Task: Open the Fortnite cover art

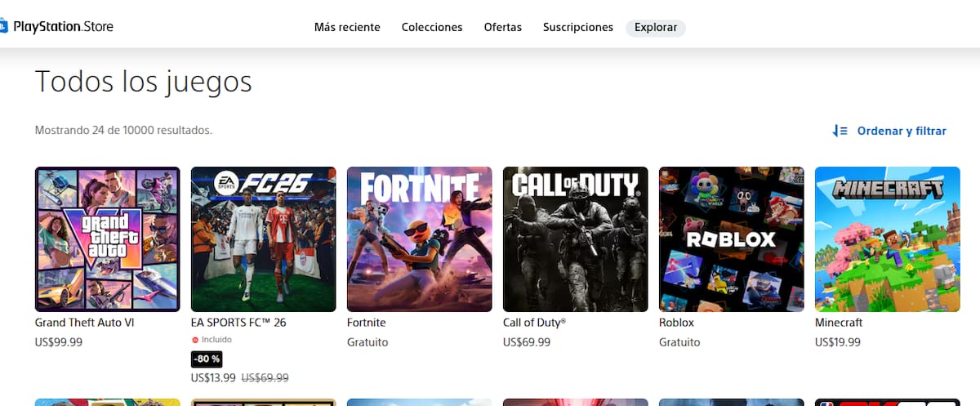Action: (x=420, y=239)
